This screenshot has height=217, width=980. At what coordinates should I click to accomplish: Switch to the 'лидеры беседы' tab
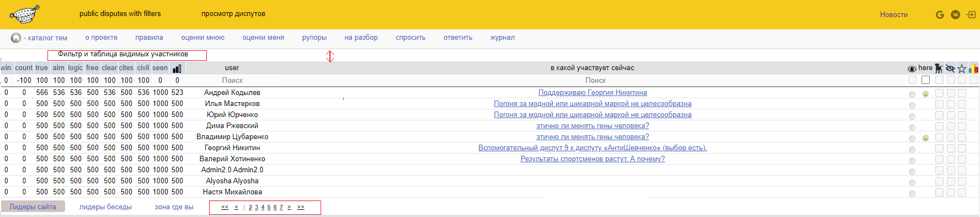tap(105, 207)
